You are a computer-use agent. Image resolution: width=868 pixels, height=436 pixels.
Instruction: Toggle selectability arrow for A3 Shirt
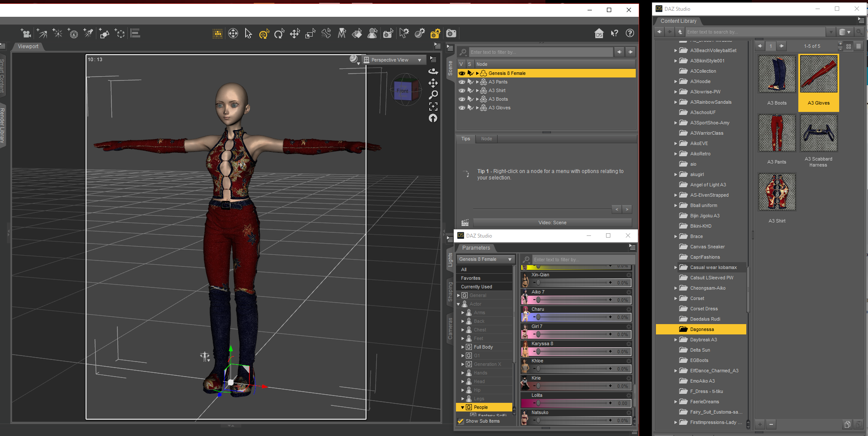pyautogui.click(x=471, y=90)
